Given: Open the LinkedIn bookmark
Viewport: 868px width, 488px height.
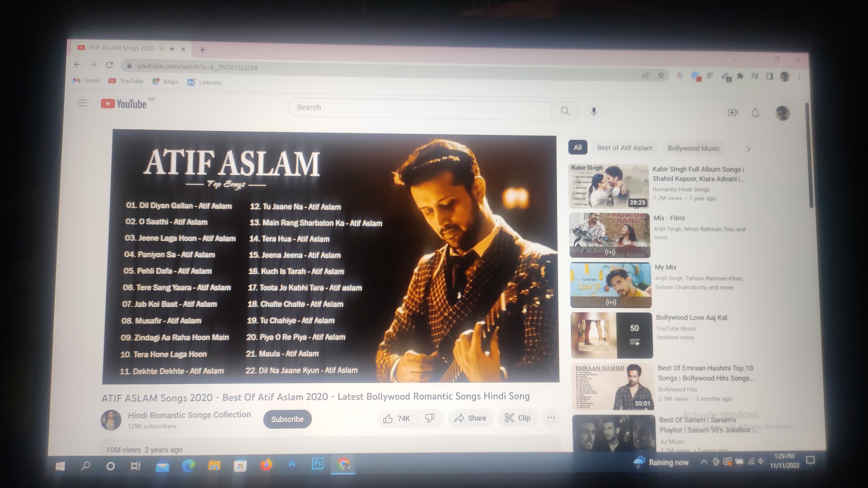Looking at the screenshot, I should [x=205, y=82].
